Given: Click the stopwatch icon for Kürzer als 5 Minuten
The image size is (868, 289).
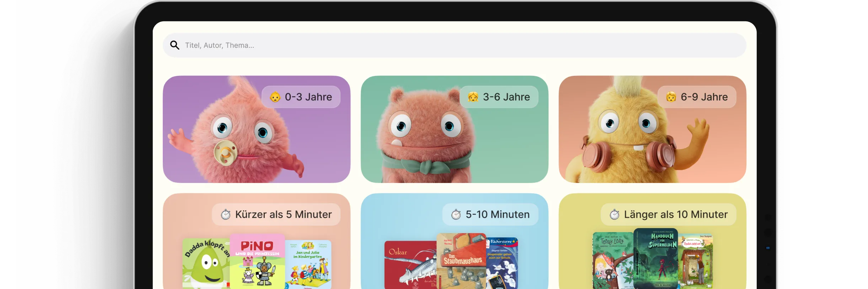Looking at the screenshot, I should tap(226, 215).
